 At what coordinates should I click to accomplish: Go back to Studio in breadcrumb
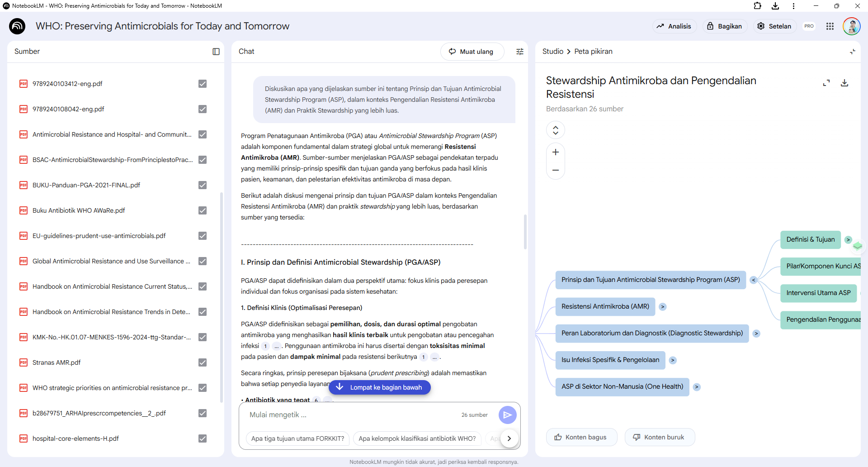click(x=552, y=52)
